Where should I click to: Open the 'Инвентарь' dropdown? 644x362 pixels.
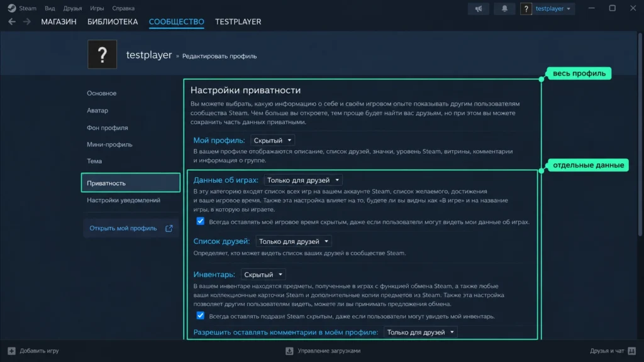point(263,275)
